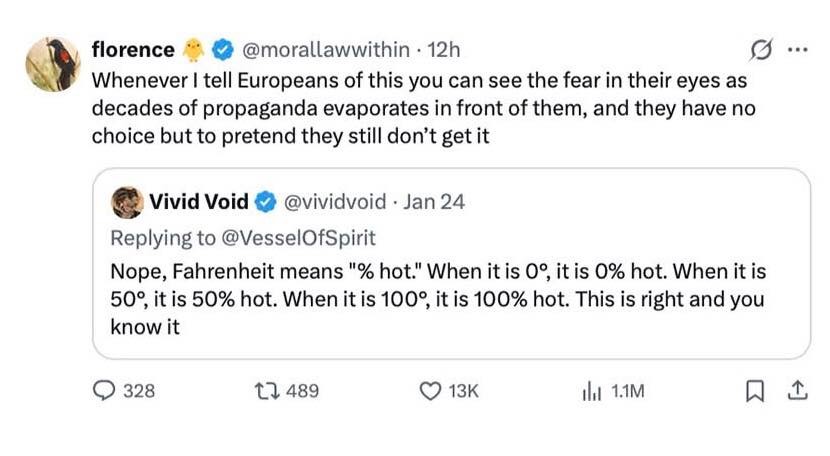This screenshot has width=830, height=456.
Task: Click Vivid Void display name
Action: click(x=198, y=202)
